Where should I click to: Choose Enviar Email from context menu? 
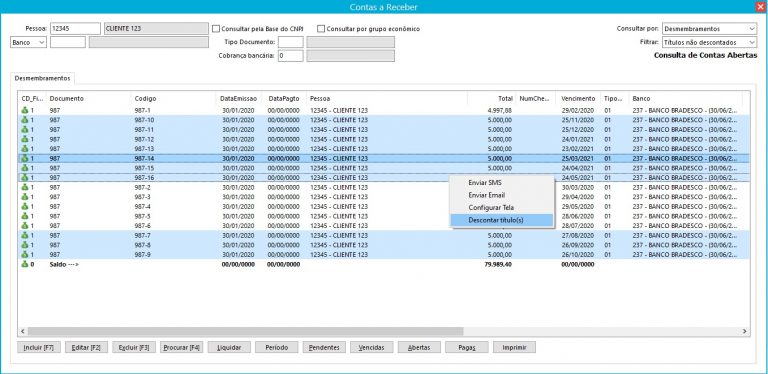click(502, 195)
